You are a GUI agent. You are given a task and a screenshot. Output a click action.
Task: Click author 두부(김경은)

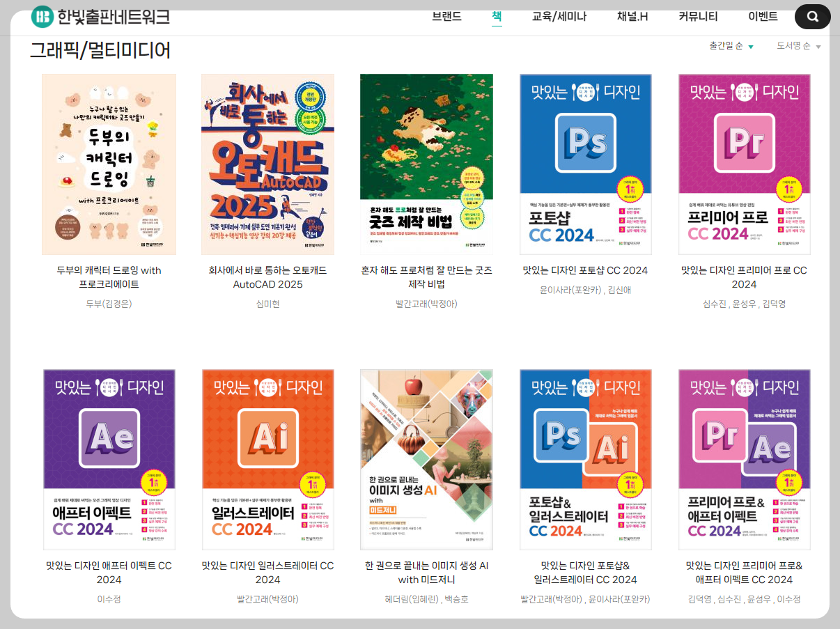[109, 304]
